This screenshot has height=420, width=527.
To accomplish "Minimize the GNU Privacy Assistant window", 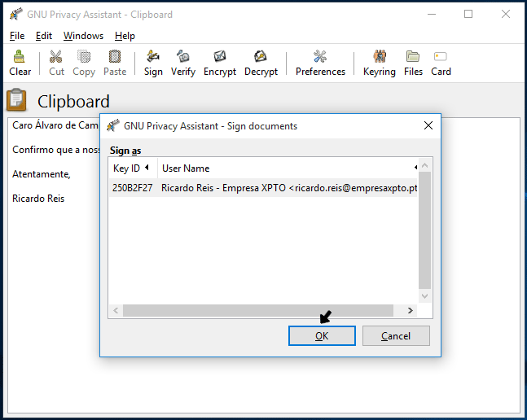I will (x=432, y=14).
